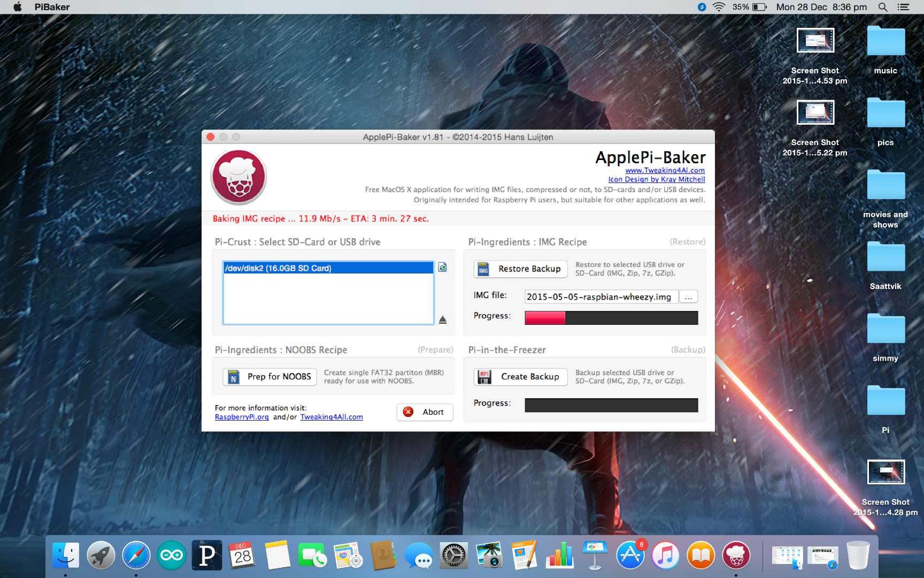This screenshot has width=924, height=578.
Task: Click the red X icon on the Abort button
Action: pyautogui.click(x=409, y=412)
